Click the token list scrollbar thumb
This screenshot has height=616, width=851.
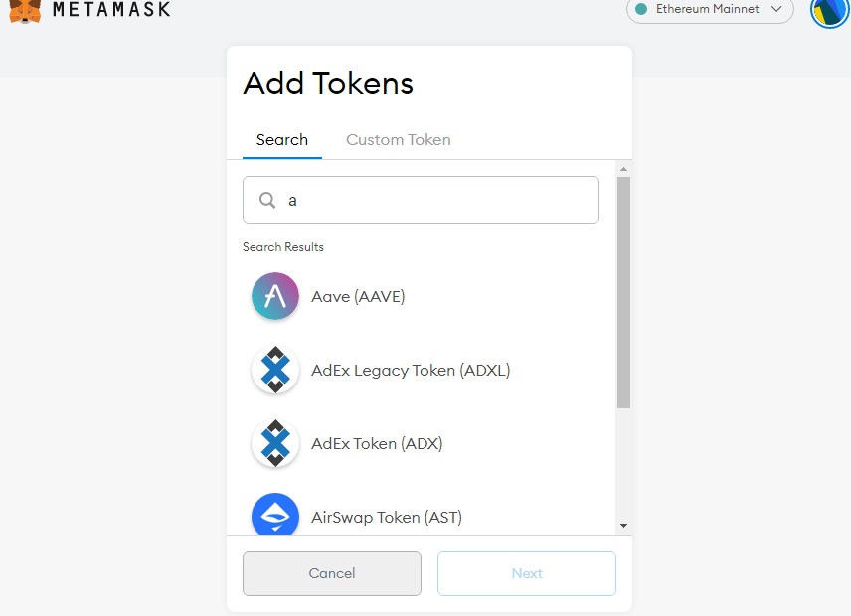click(623, 292)
